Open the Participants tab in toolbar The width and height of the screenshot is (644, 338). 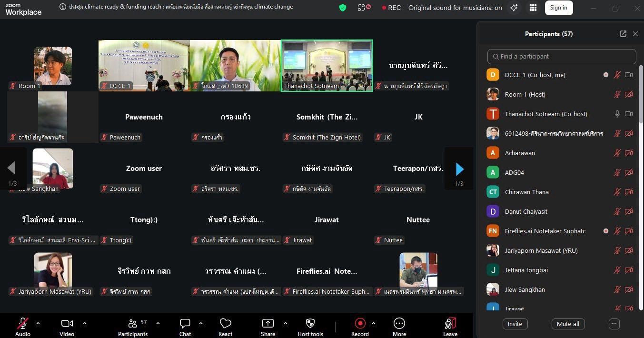[133, 327]
